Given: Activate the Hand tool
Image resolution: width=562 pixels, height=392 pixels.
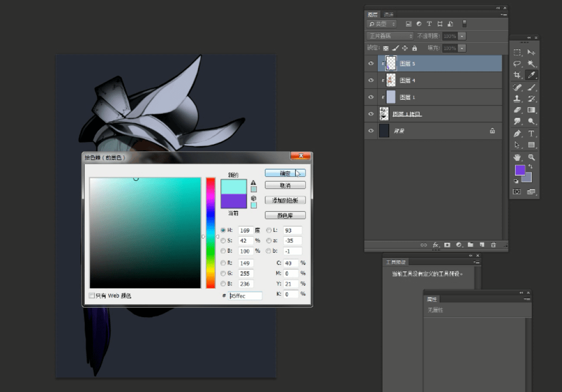Looking at the screenshot, I should [x=517, y=157].
